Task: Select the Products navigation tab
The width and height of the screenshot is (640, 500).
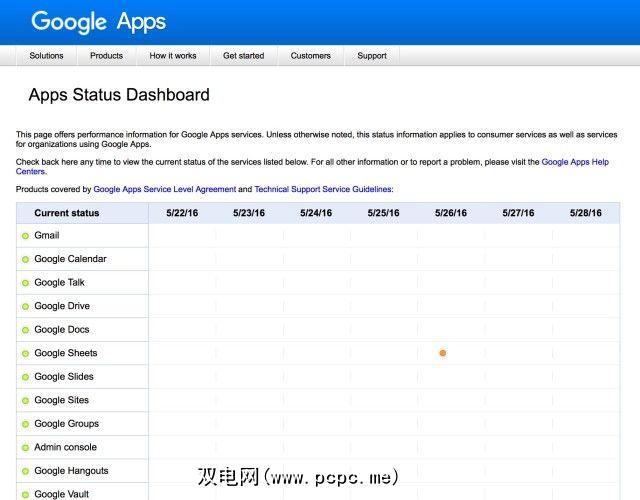Action: coord(106,56)
